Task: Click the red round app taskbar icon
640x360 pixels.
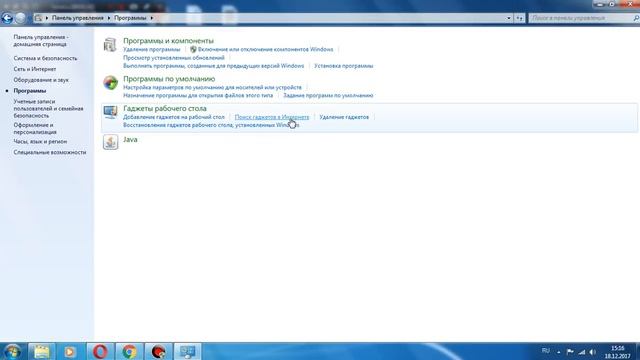Action: [159, 351]
